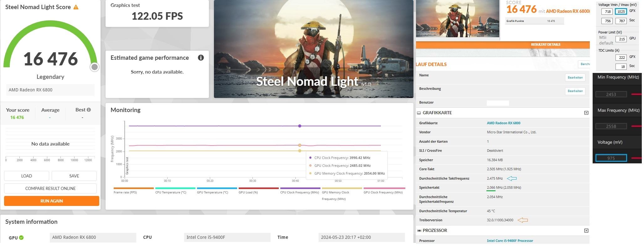The height and width of the screenshot is (246, 644).
Task: Click the CPU field Intel Core i5-9400F
Action: 227,238
